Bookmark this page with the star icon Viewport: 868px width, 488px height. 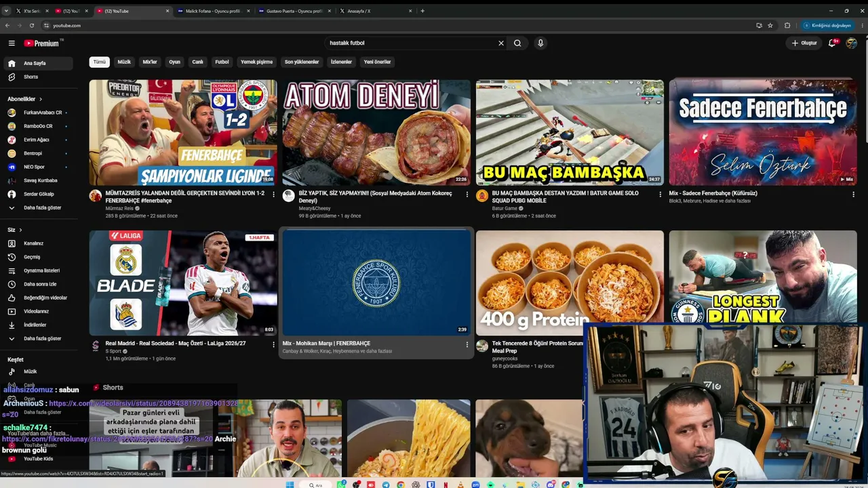point(770,25)
